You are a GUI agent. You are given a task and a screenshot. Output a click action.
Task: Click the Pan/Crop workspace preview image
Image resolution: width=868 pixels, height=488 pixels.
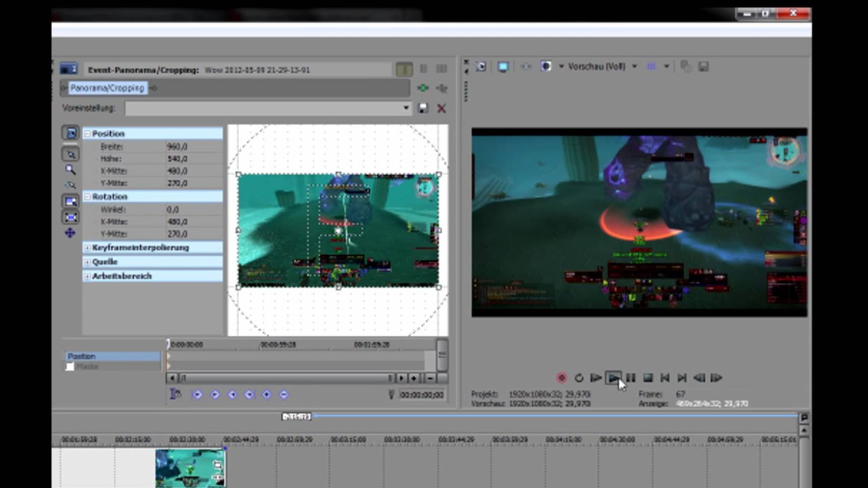[338, 230]
